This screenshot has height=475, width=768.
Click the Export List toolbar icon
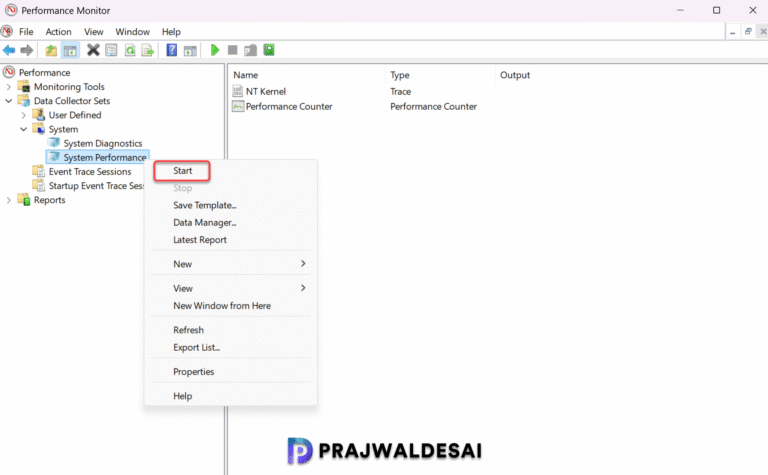(x=148, y=50)
